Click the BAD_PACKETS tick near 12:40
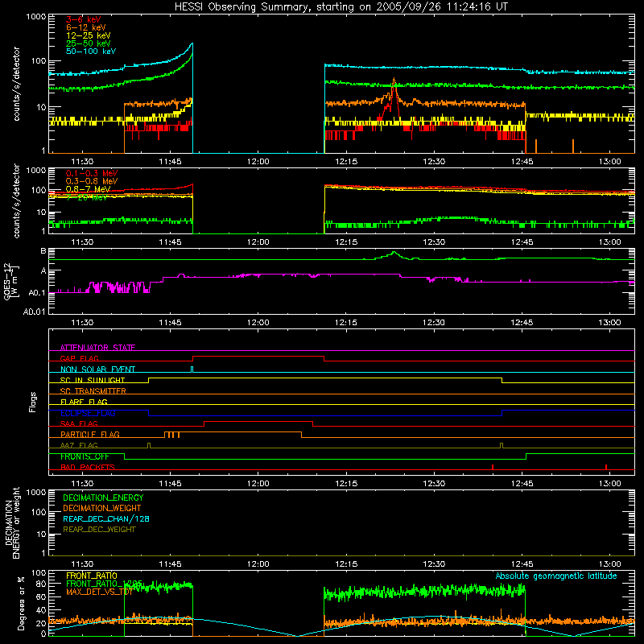644x644 pixels. 493,467
